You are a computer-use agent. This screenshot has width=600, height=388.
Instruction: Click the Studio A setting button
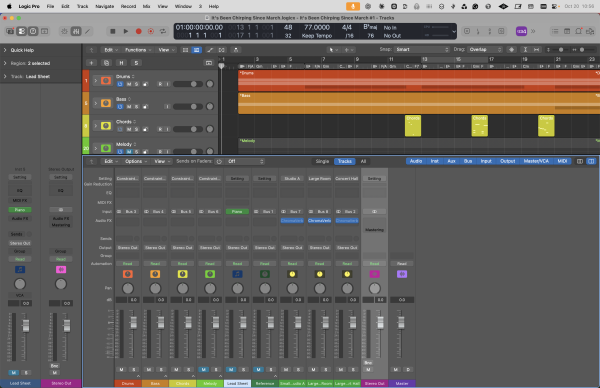point(292,179)
